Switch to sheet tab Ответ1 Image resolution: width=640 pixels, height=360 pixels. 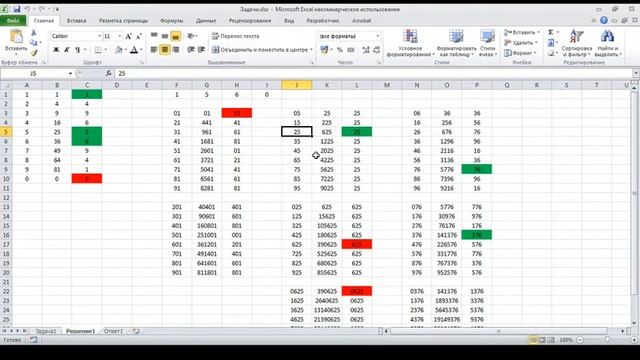(113, 331)
